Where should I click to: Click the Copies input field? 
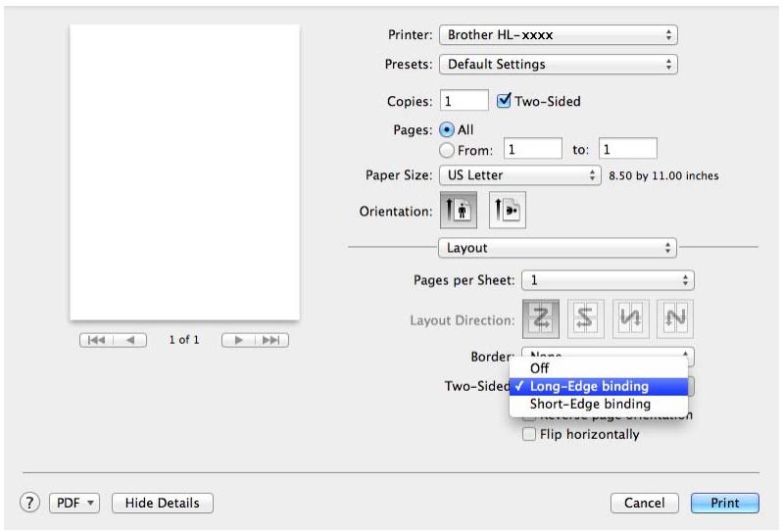(464, 101)
